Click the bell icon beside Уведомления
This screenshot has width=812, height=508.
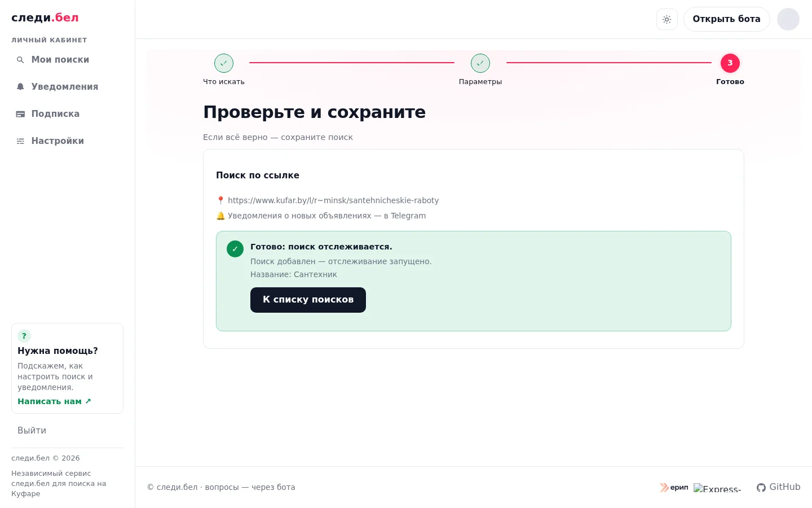[x=20, y=87]
